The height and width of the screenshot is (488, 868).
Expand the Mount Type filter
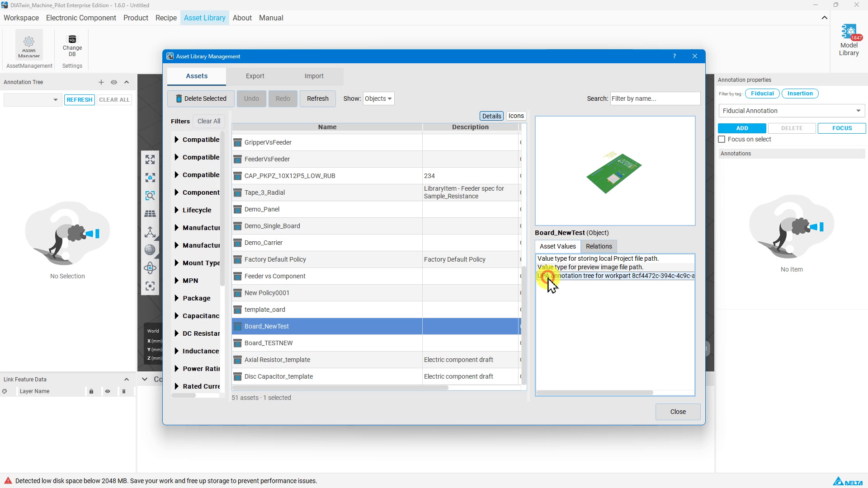pos(176,263)
